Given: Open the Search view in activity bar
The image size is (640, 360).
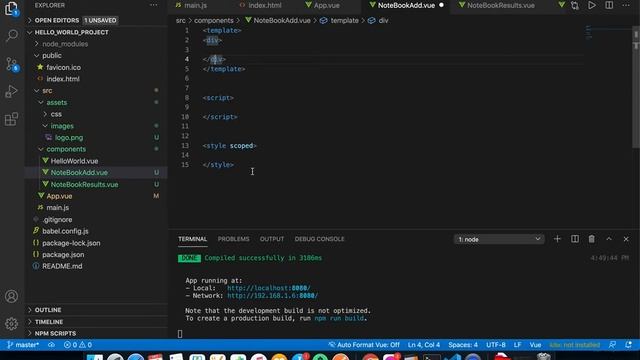Looking at the screenshot, I should click(11, 36).
